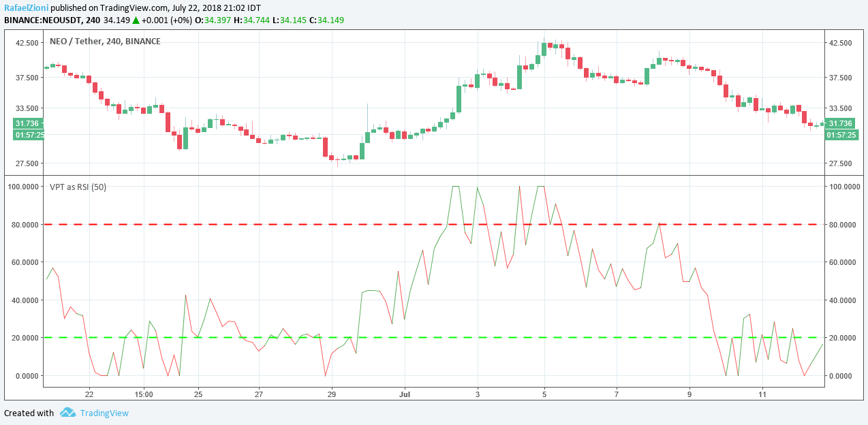Click the Created with footer text
Viewport: 868px width, 425px height.
point(29,413)
